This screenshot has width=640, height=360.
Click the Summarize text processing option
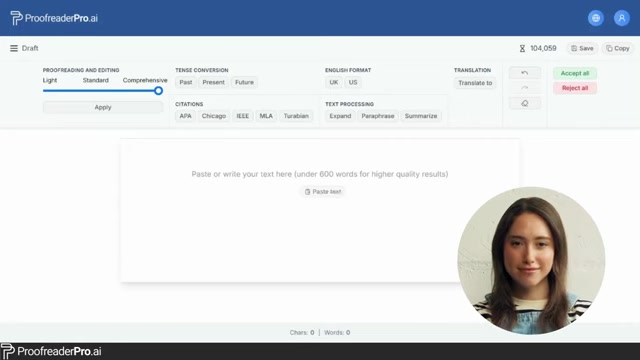click(x=421, y=116)
